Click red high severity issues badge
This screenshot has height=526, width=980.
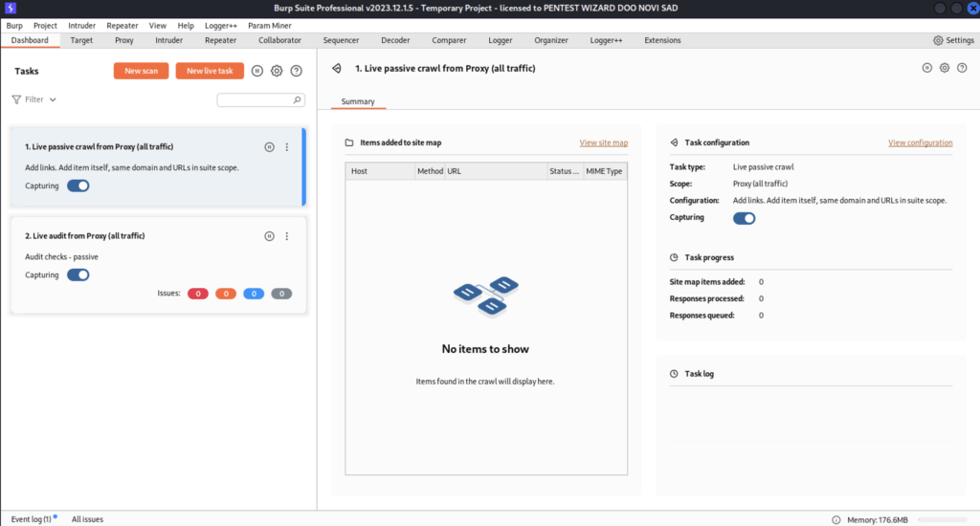click(x=198, y=294)
